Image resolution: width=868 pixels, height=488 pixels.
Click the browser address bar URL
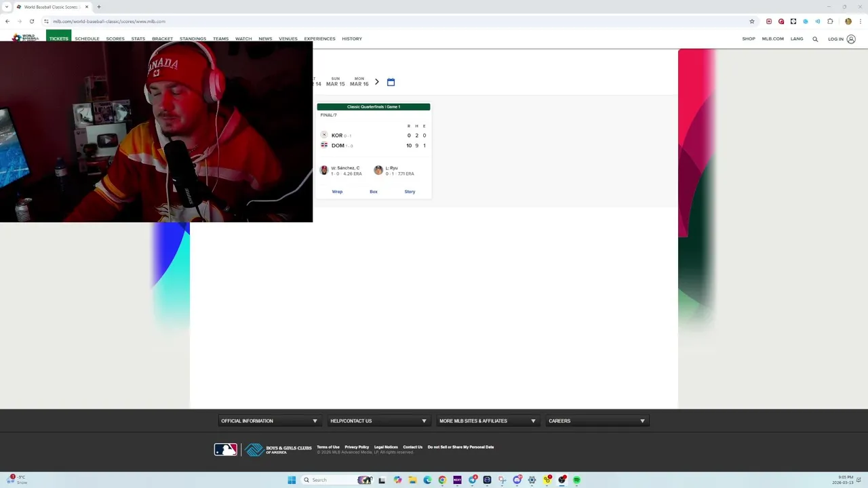109,21
